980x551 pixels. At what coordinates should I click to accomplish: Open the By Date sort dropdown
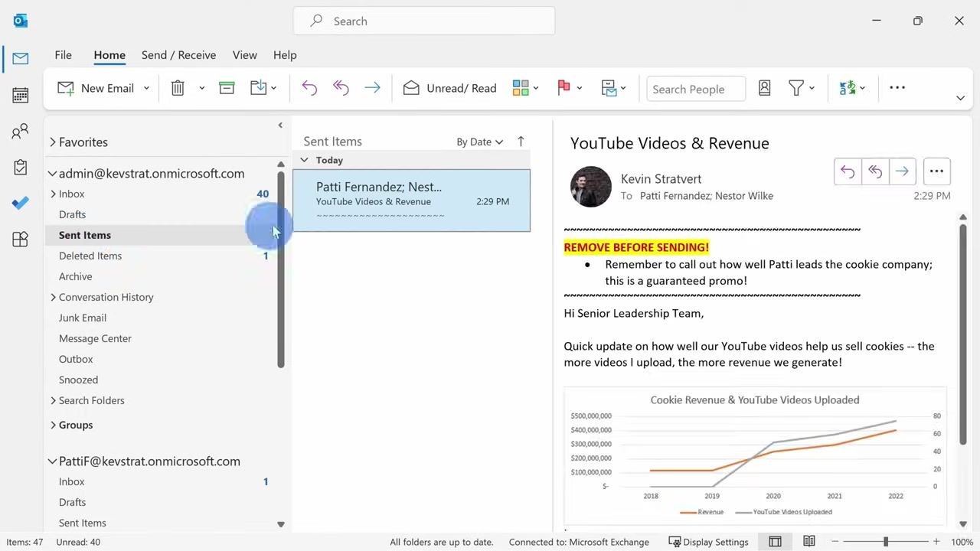pyautogui.click(x=479, y=142)
